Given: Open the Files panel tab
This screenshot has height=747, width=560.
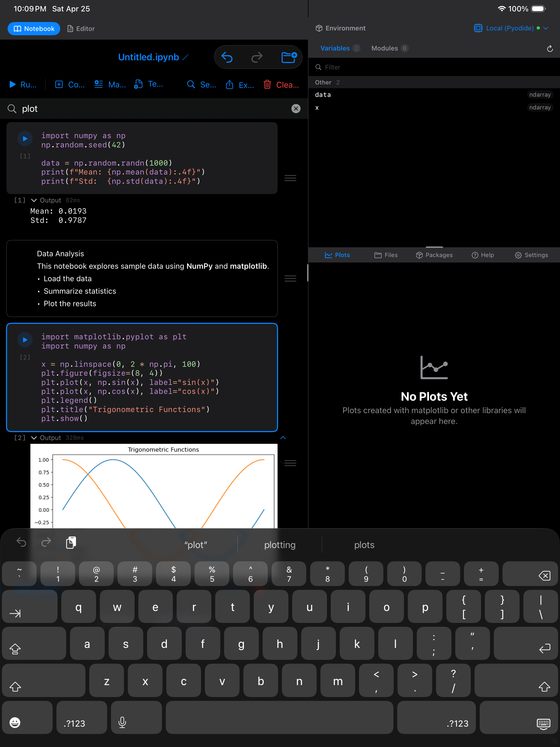Looking at the screenshot, I should pos(386,255).
